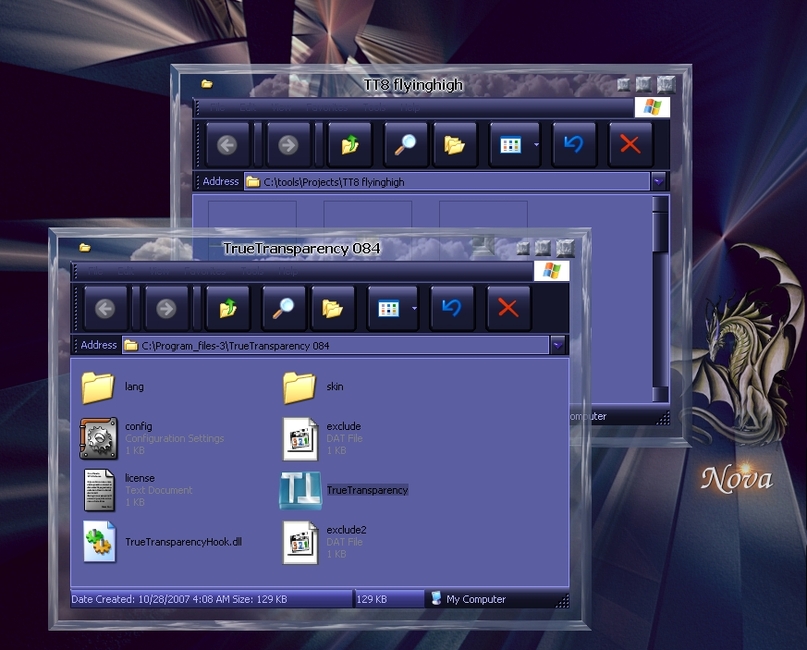Open Edit menu in TrueTransparency 084 window
Viewport: 807px width, 650px height.
(126, 271)
